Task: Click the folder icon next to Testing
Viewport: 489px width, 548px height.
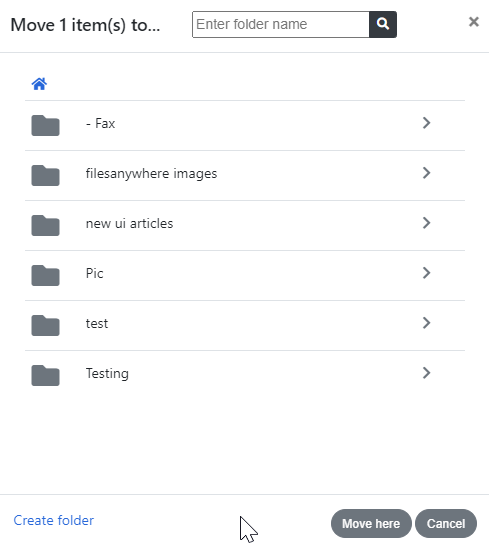Action: click(45, 375)
